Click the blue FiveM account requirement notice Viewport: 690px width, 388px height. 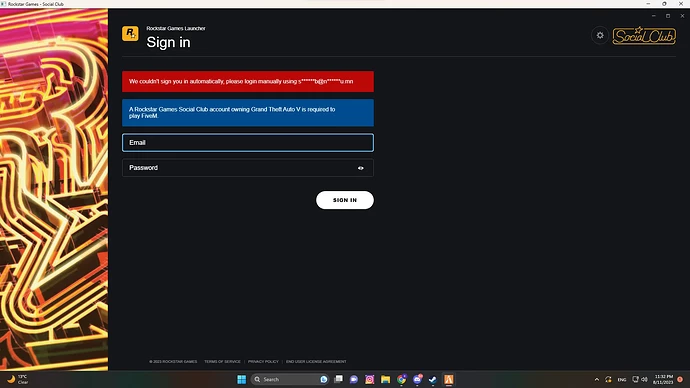pos(248,113)
